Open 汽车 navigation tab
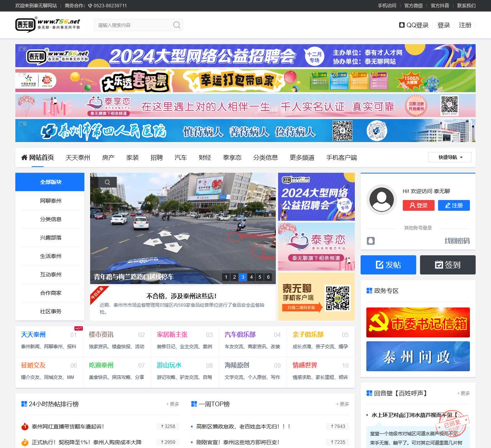 pos(181,157)
